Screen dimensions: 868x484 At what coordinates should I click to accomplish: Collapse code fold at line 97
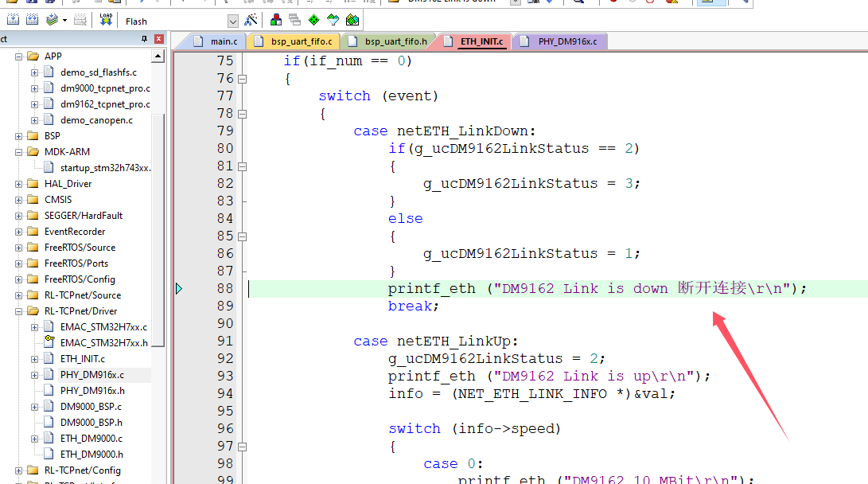click(242, 447)
